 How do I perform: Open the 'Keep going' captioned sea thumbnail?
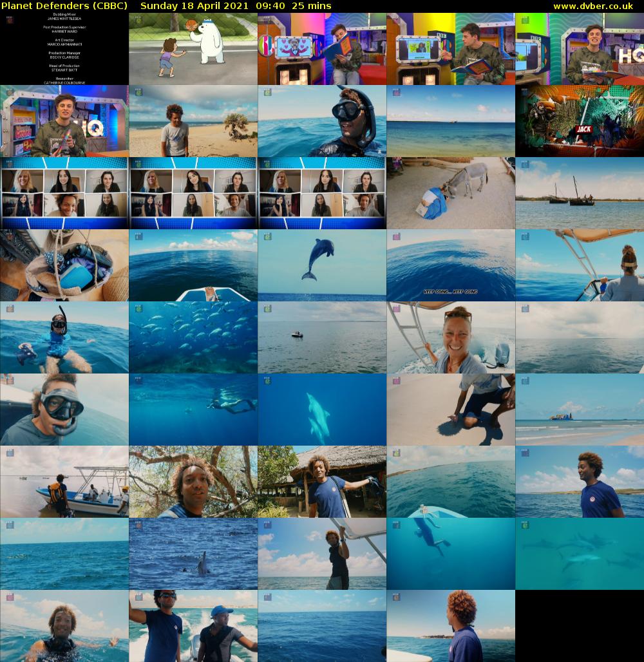(451, 265)
